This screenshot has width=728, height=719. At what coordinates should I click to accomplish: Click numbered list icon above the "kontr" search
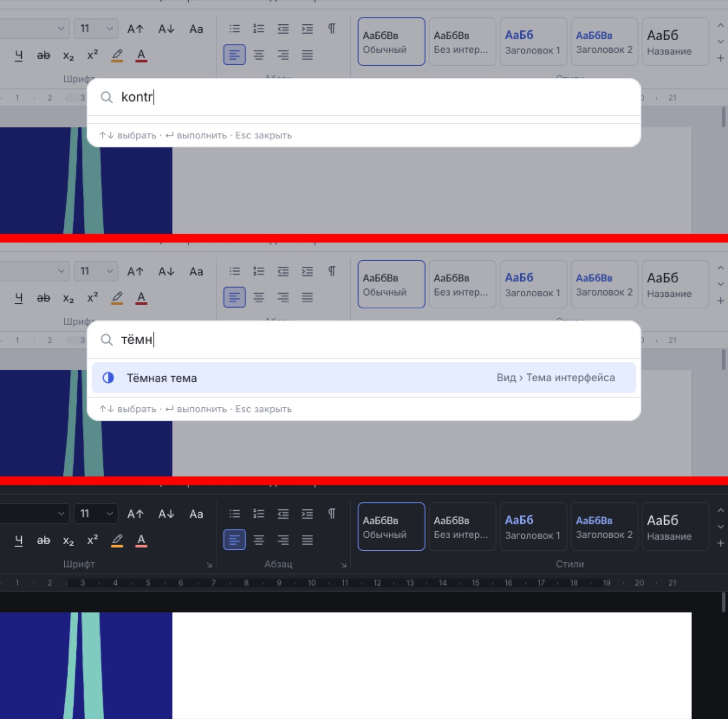pyautogui.click(x=259, y=29)
